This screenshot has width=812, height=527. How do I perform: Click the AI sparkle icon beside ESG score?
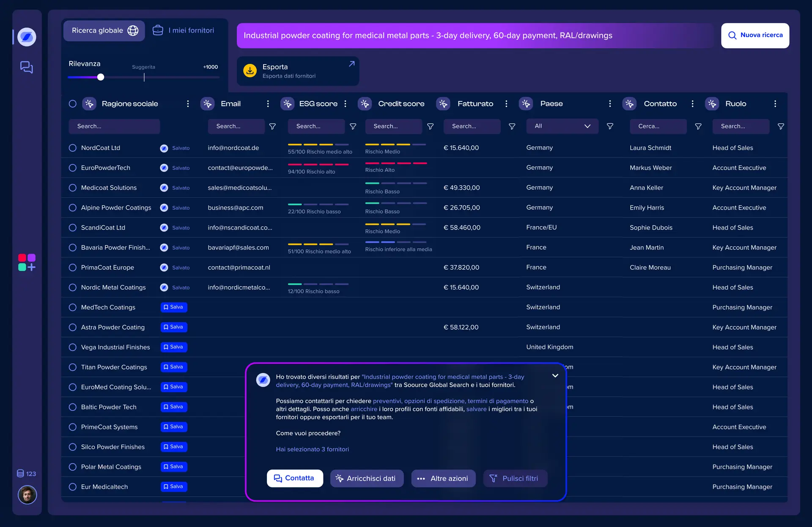[287, 104]
